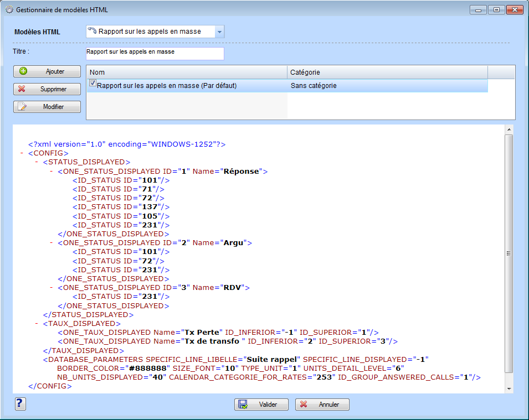
Task: Click the XML scrollbar up arrow
Action: pyautogui.click(x=509, y=129)
